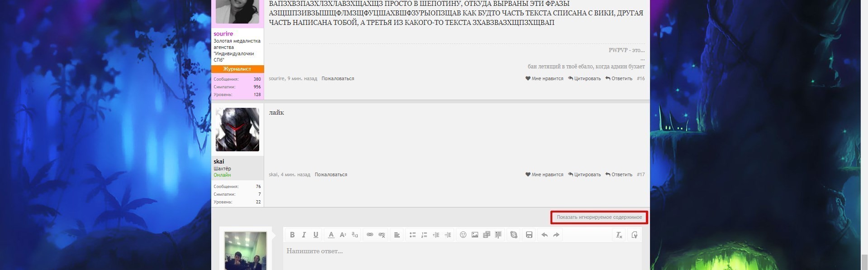Screen dimensions: 868x270
Task: Toggle bold formatting in reply editor
Action: 292,235
